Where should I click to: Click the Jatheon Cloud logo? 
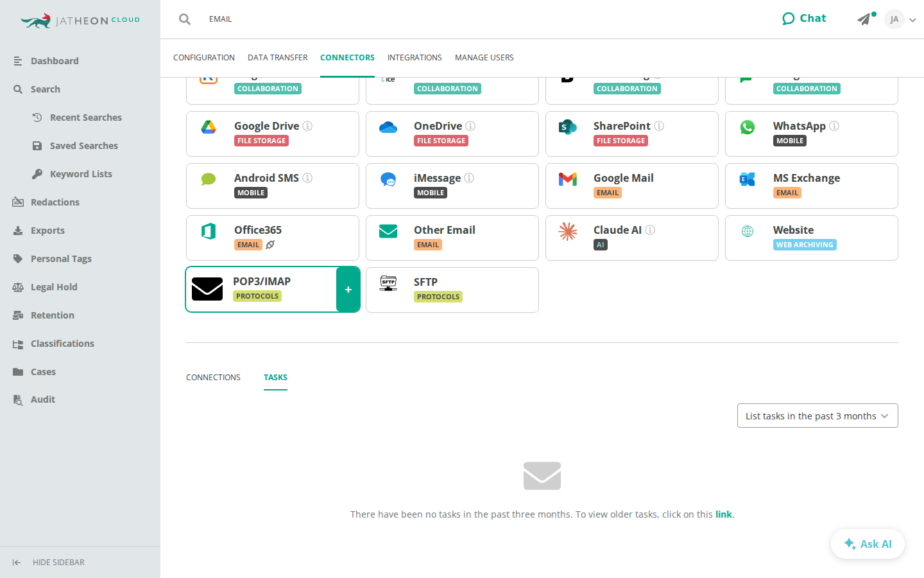click(x=80, y=21)
